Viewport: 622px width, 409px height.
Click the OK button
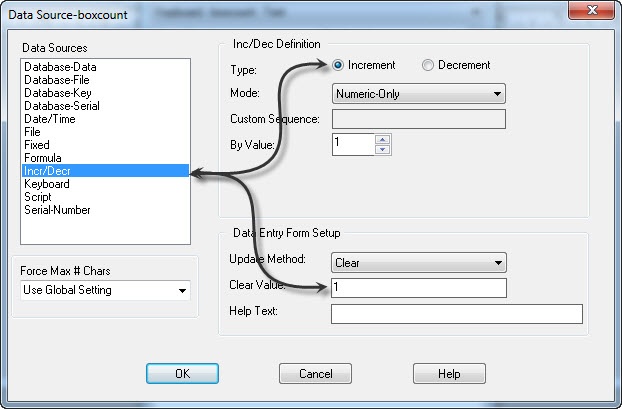[182, 373]
